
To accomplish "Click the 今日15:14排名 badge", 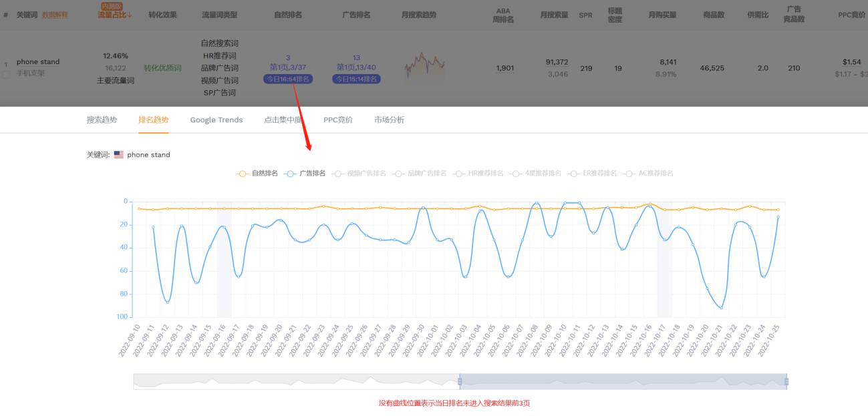I will [356, 79].
